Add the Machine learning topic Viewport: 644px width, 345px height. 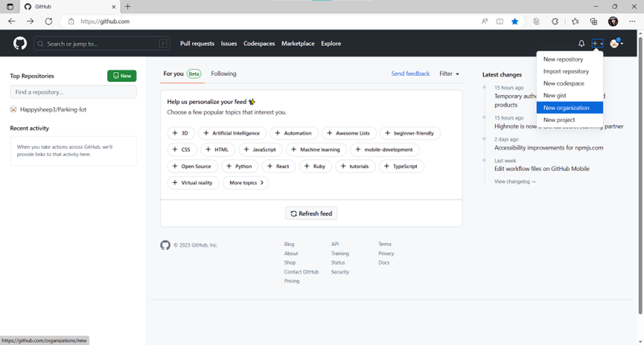tap(316, 149)
